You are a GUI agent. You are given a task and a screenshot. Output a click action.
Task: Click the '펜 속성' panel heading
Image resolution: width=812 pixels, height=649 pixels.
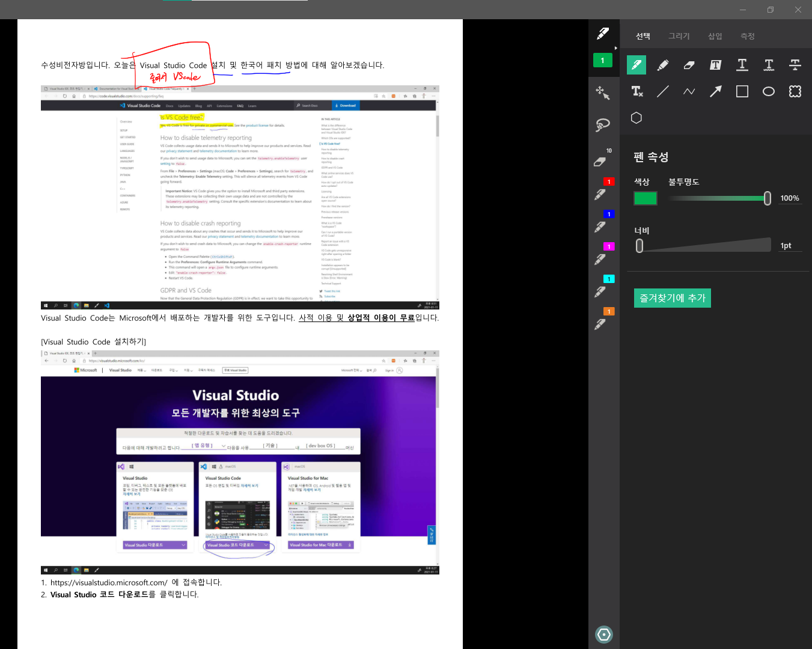(651, 157)
